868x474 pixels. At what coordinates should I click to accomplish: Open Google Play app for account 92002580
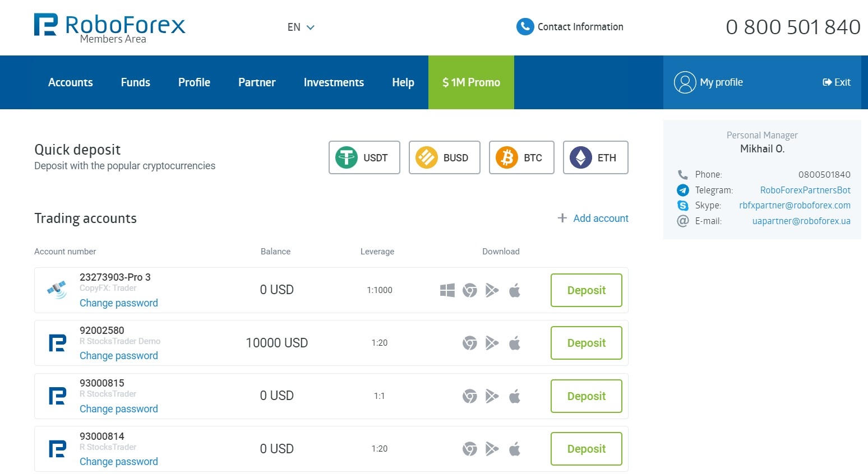[x=492, y=343]
